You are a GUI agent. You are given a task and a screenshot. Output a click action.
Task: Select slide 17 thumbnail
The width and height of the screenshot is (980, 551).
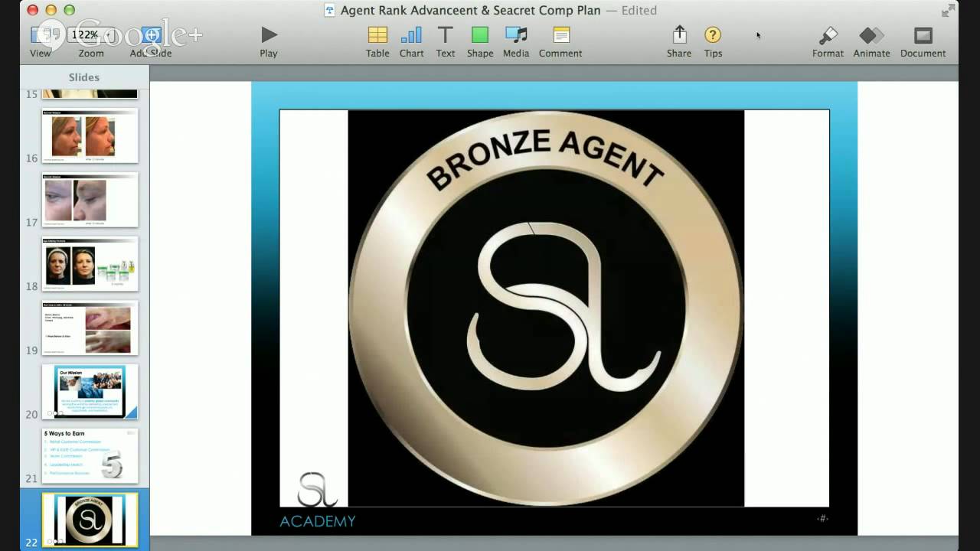tap(90, 200)
